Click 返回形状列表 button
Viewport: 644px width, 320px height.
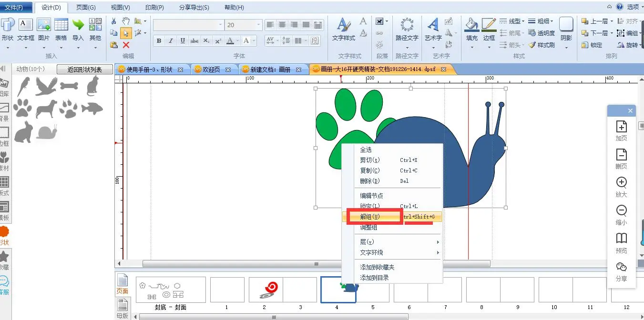tap(85, 70)
